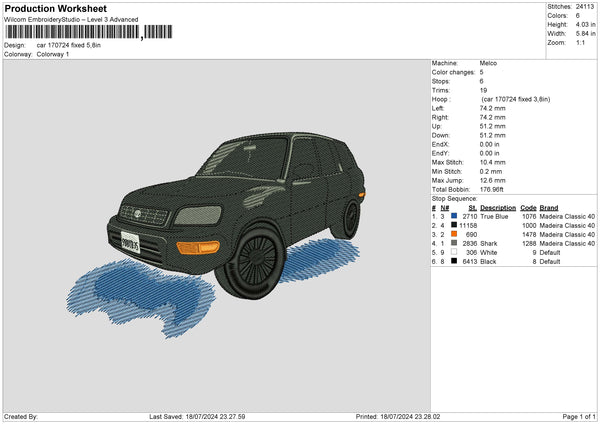Click the Zoom value 1:1

(580, 42)
